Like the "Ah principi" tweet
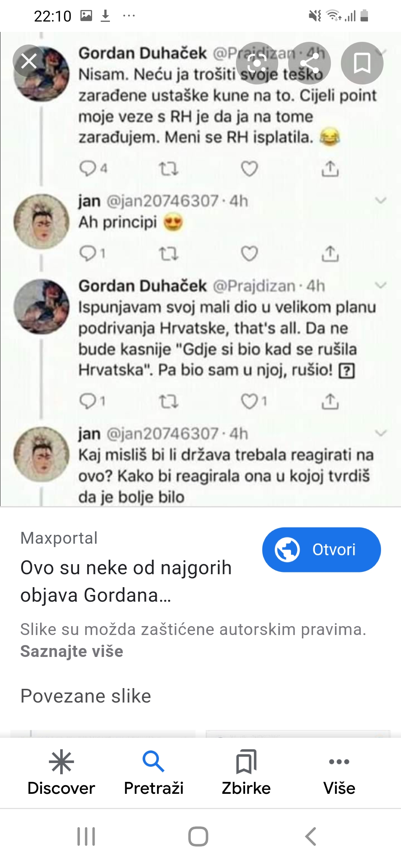The height and width of the screenshot is (868, 401). point(249,254)
